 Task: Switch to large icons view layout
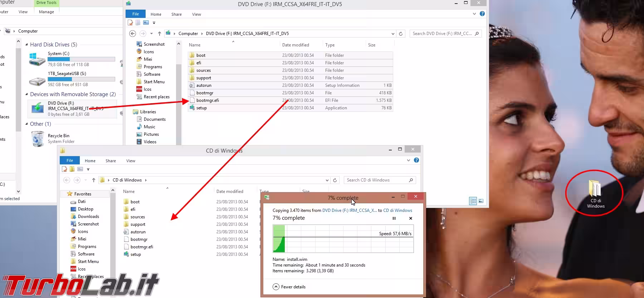pos(481,201)
